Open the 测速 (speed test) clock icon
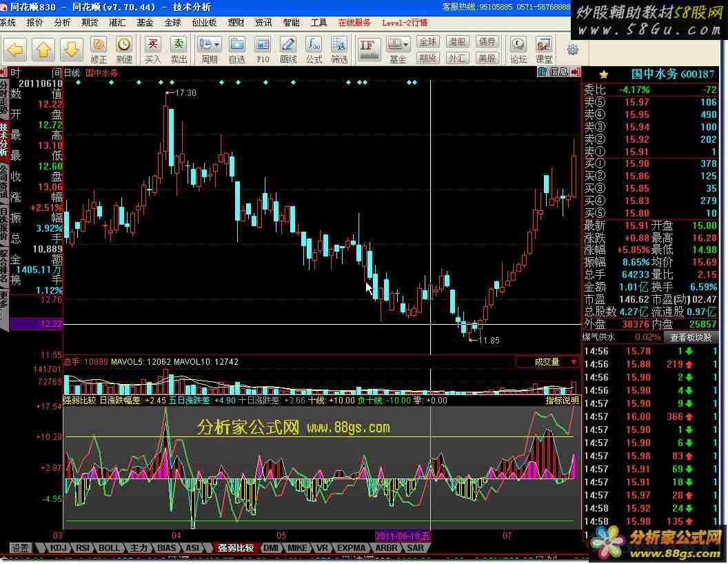The height and width of the screenshot is (564, 728). point(124,50)
